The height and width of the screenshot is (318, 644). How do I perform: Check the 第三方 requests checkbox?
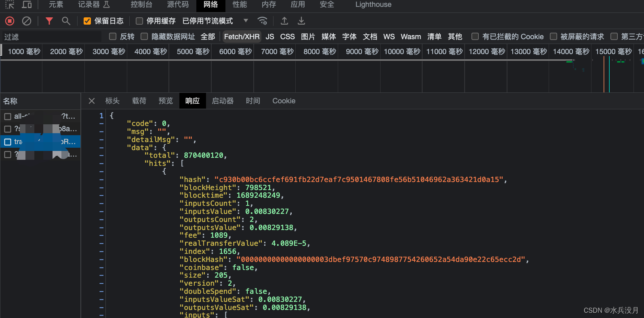coord(614,36)
